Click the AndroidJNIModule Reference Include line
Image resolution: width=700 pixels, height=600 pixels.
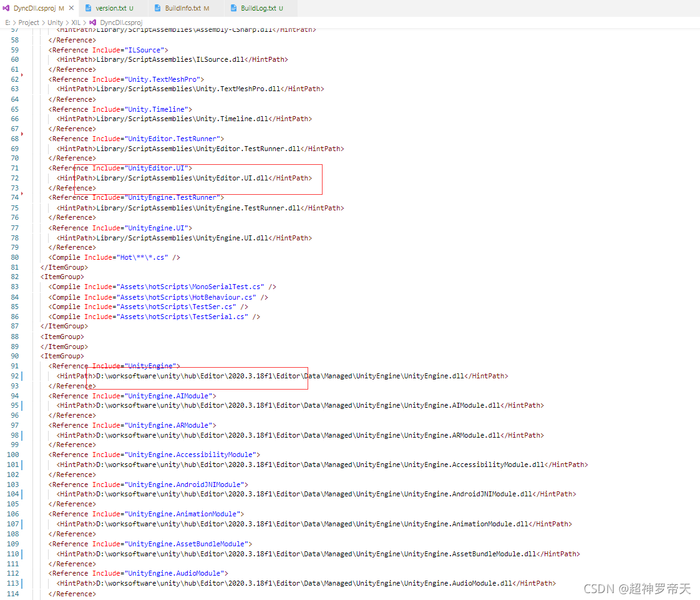(148, 484)
